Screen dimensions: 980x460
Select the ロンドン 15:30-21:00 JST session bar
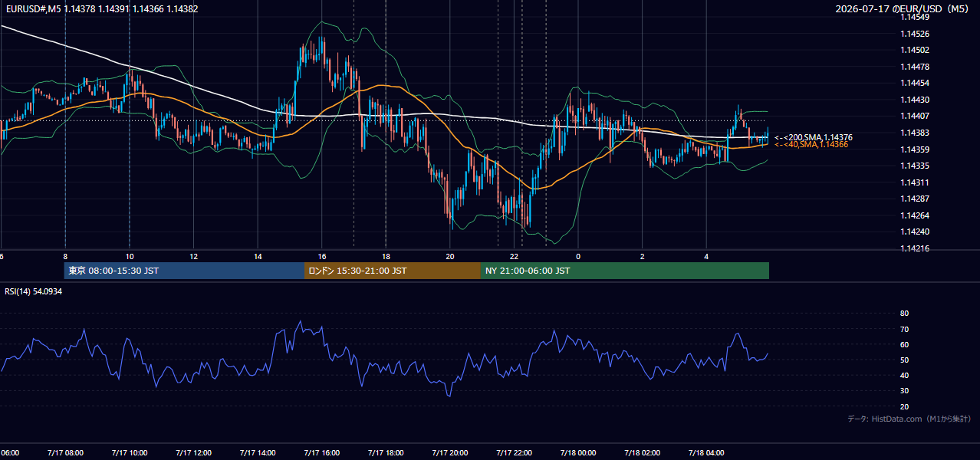click(x=393, y=271)
